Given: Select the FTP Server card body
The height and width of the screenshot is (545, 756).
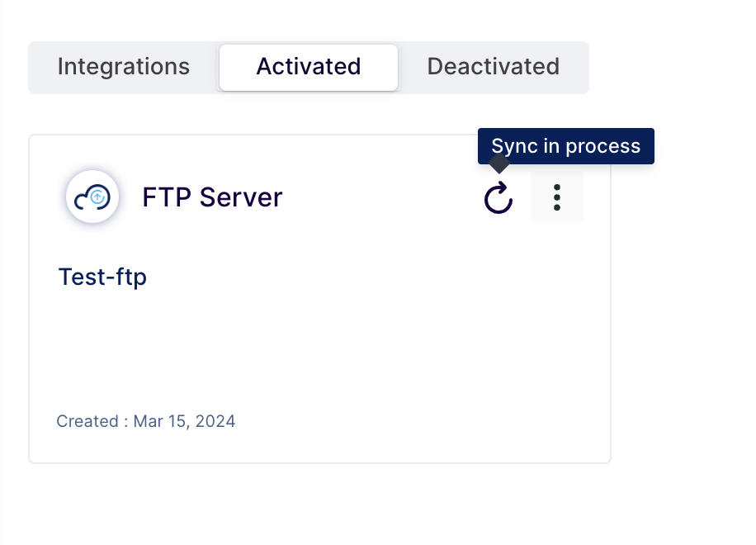Looking at the screenshot, I should (x=319, y=299).
